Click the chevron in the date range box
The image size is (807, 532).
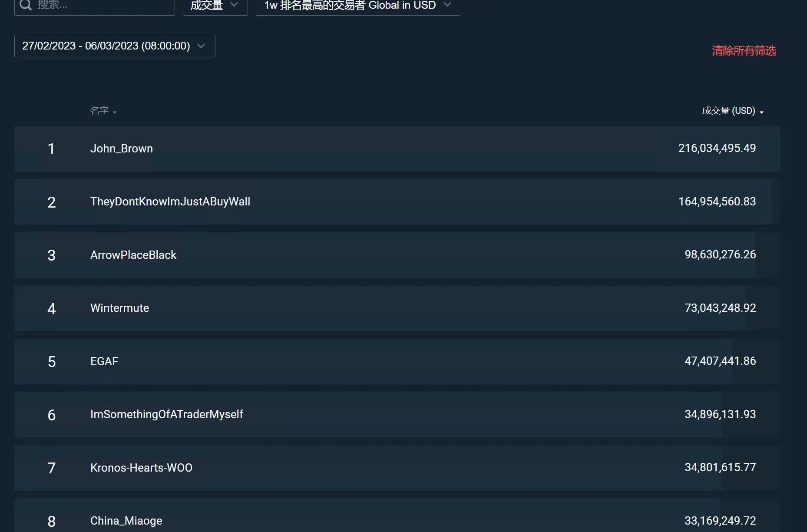point(201,46)
